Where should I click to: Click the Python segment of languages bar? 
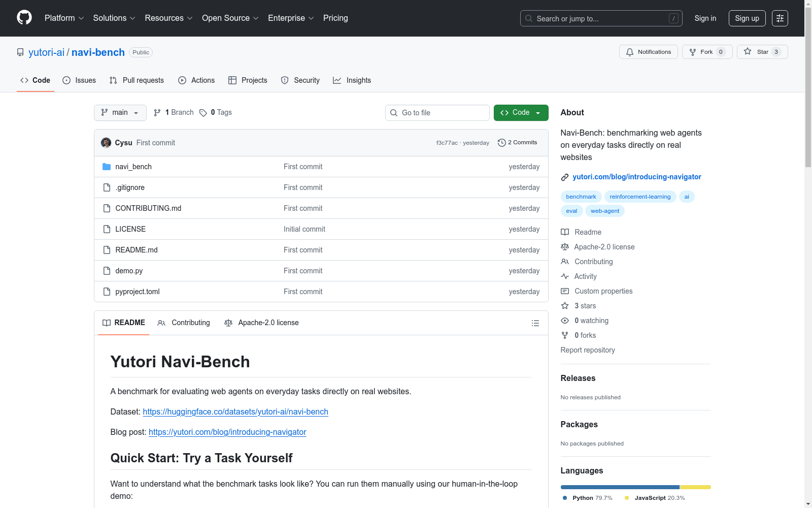click(x=620, y=487)
